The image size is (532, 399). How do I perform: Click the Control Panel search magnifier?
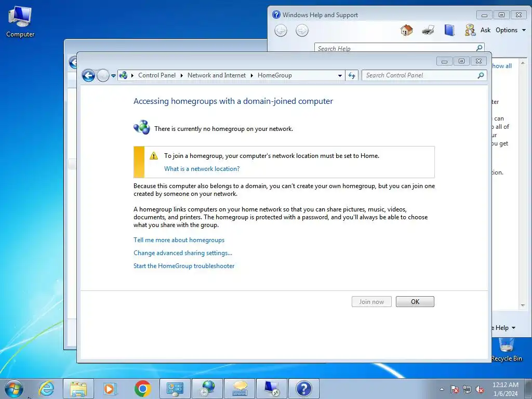click(x=481, y=75)
